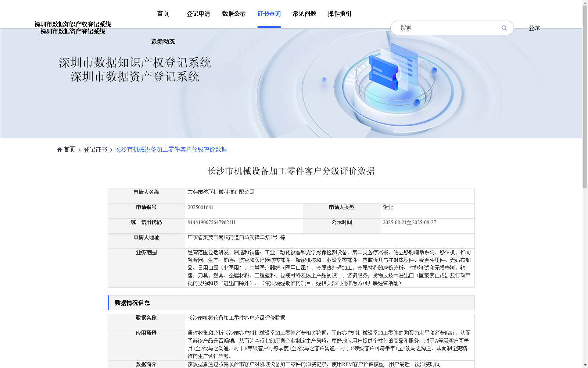Open the 首页 menu item
This screenshot has width=588, height=368.
pos(163,14)
